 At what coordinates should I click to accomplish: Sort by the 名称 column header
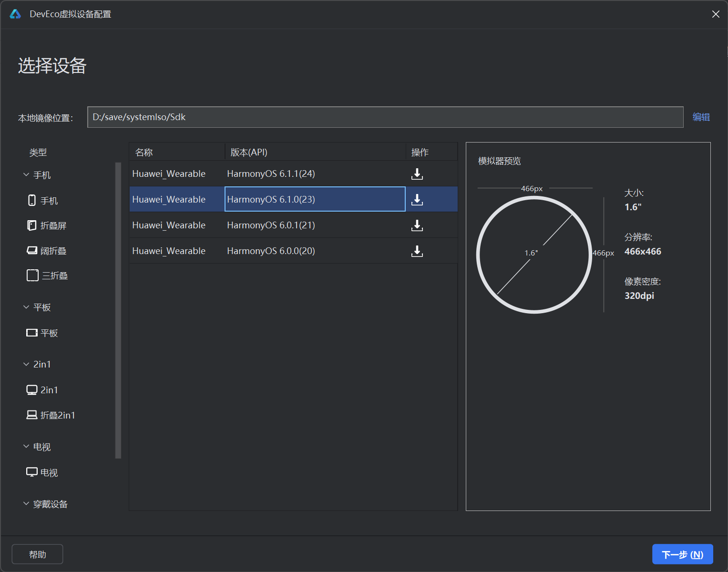[177, 152]
